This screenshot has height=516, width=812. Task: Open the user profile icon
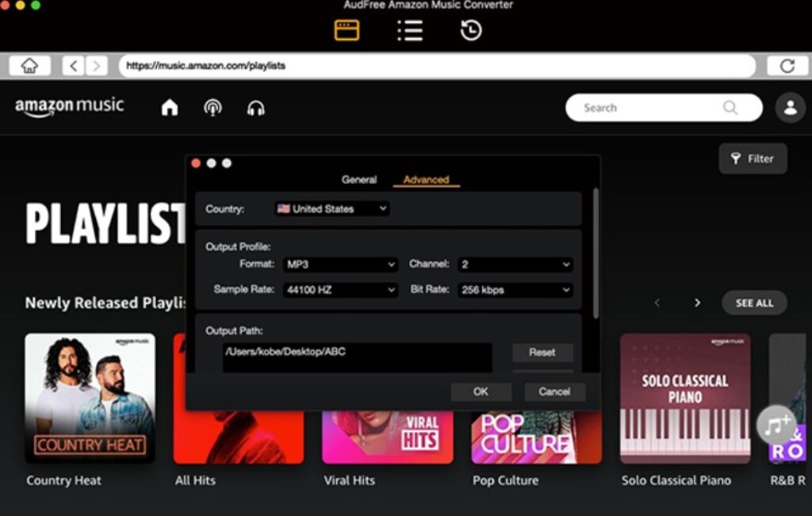(790, 107)
